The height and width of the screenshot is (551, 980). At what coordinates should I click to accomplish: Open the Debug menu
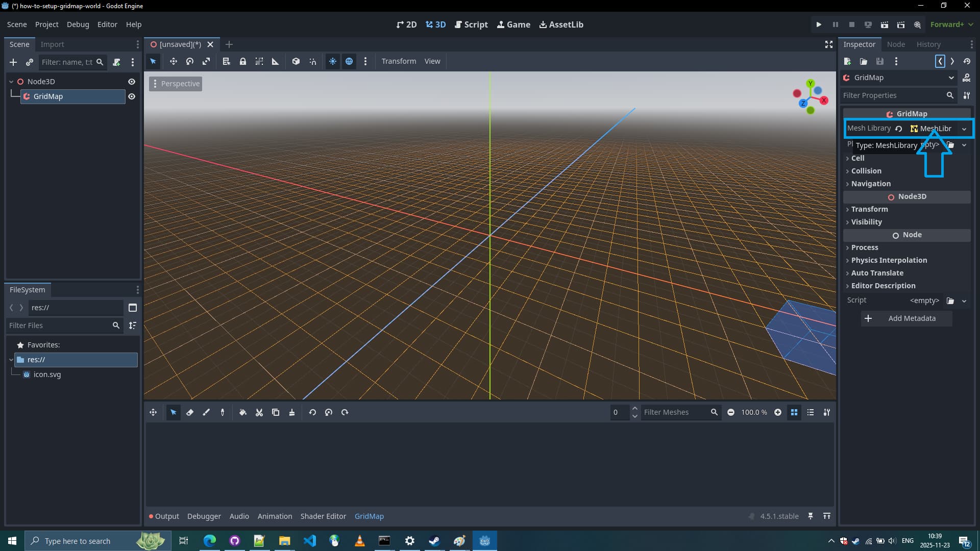78,24
